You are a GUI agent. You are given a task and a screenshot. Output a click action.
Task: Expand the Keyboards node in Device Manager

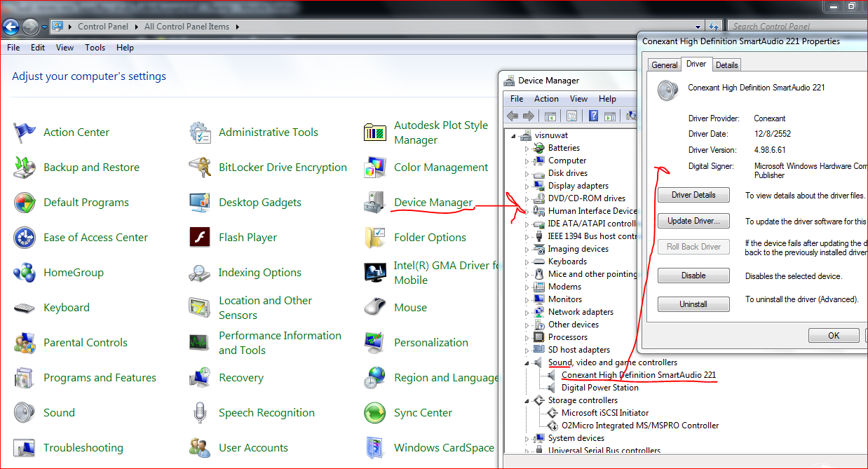coord(527,261)
